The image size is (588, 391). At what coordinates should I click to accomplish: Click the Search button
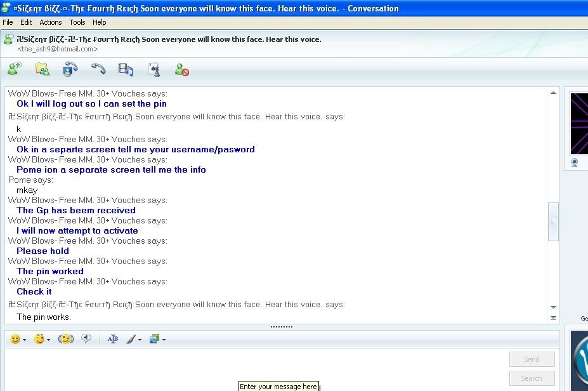click(532, 378)
